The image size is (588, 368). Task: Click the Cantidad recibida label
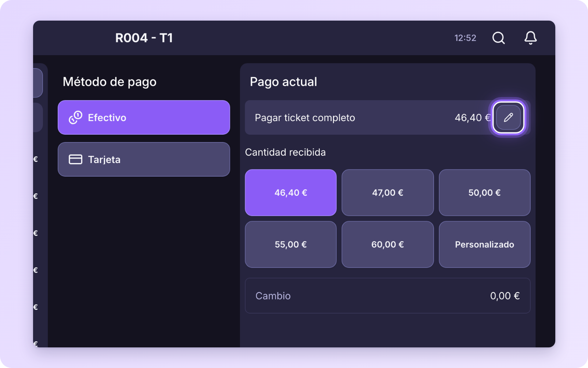pos(285,152)
